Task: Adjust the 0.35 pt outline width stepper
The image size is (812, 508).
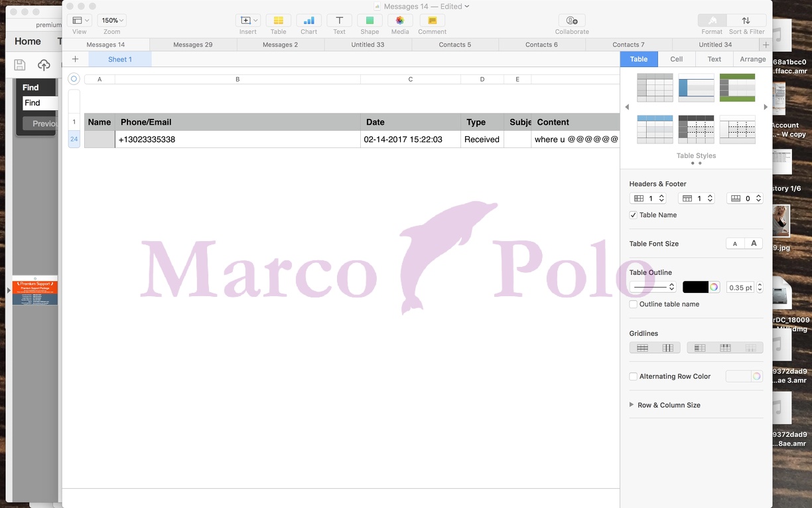Action: click(x=760, y=288)
